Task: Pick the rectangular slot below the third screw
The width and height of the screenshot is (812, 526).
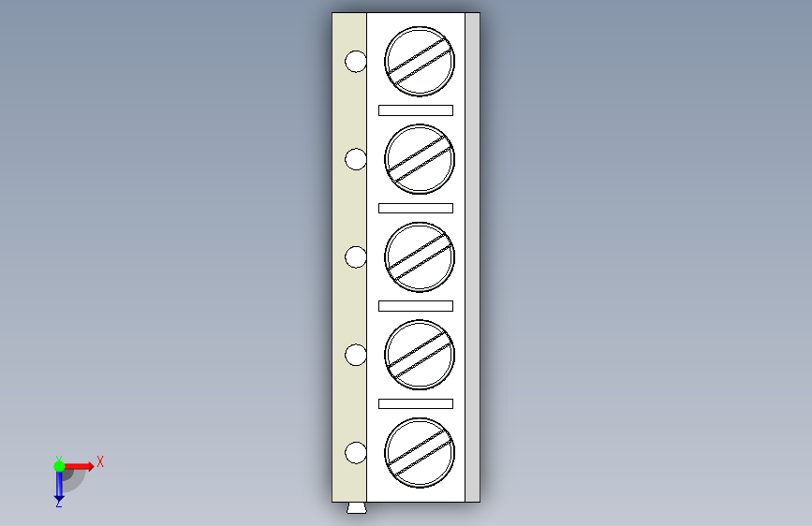Action: pos(416,306)
